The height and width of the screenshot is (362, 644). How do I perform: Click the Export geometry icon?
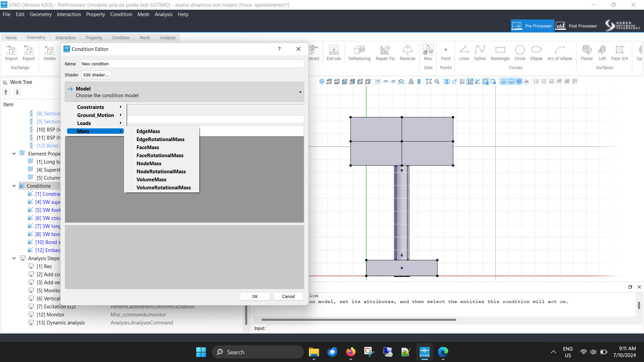(29, 53)
